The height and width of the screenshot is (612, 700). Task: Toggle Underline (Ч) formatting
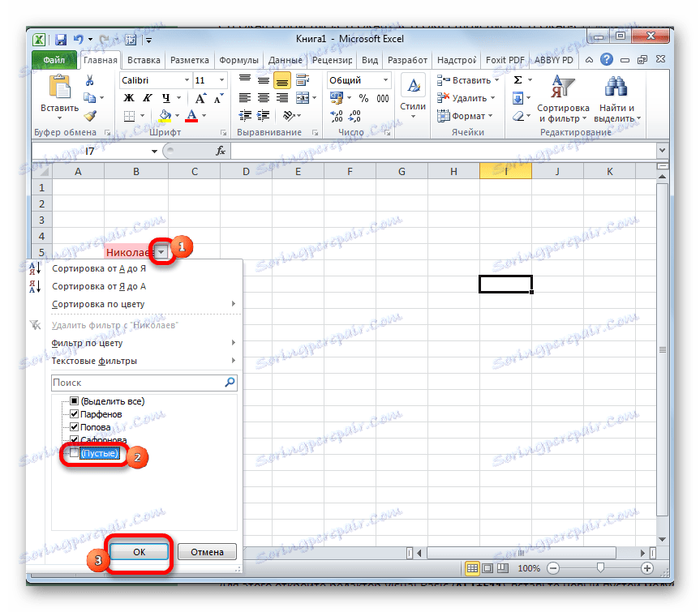tap(166, 98)
